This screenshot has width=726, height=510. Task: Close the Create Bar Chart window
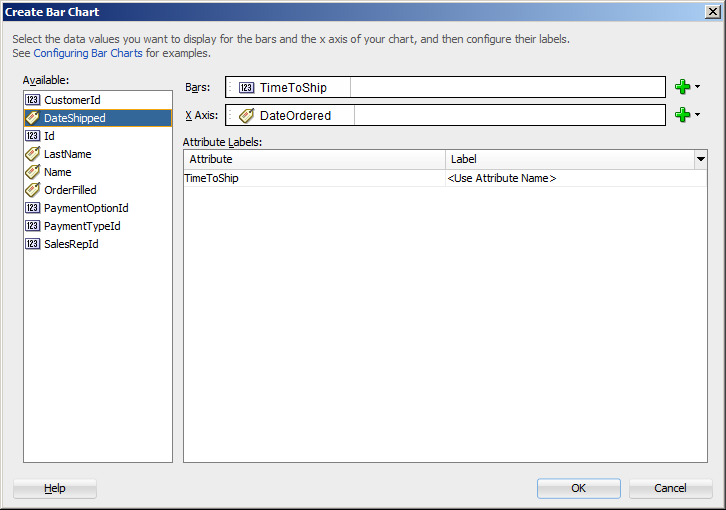[x=712, y=12]
